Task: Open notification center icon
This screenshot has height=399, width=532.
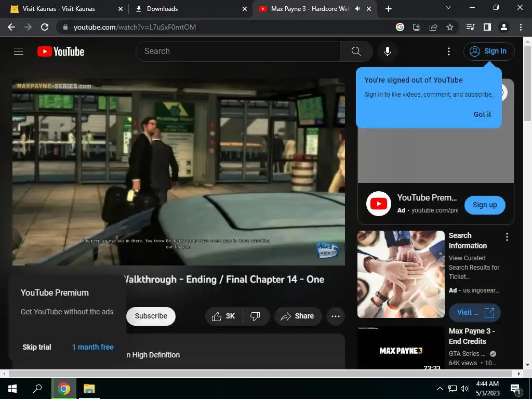Action: tap(516, 389)
